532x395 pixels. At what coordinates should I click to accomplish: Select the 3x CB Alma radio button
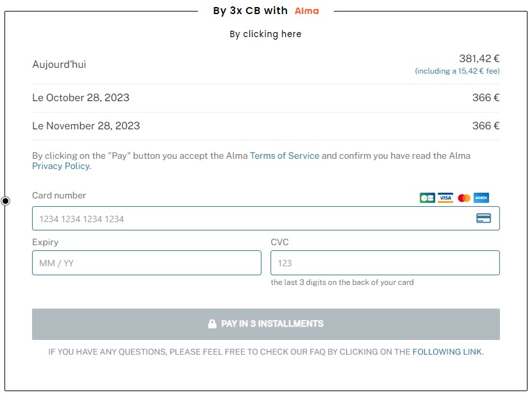[x=5, y=201]
